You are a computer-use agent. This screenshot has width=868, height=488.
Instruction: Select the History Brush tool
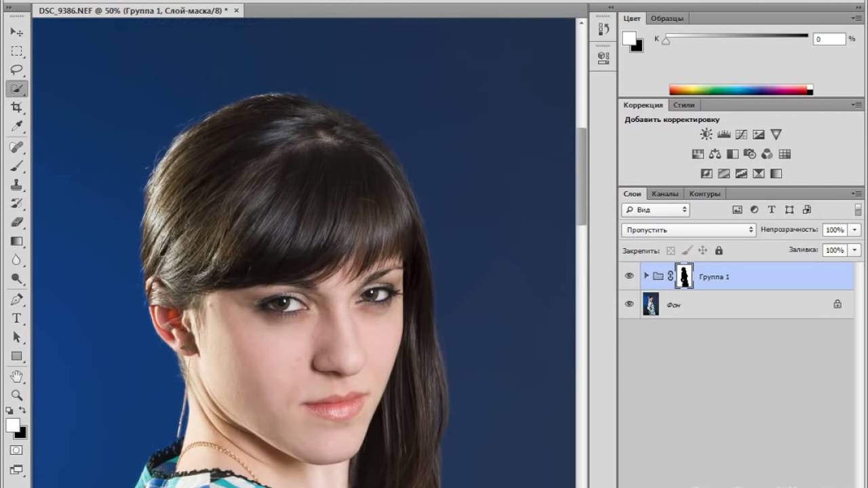coord(17,203)
